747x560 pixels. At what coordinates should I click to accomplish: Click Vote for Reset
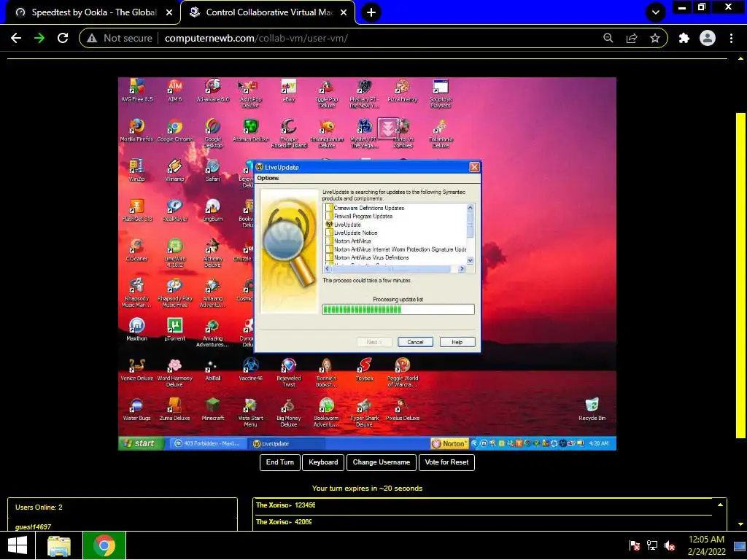tap(446, 462)
